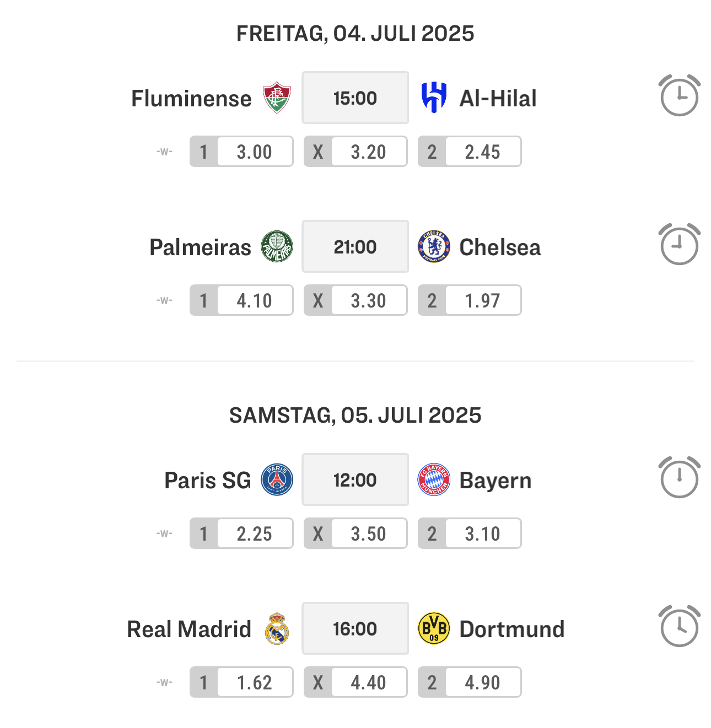Set reminder alarm for Palmeiras vs Chelsea
Image resolution: width=711 pixels, height=728 pixels.
(680, 245)
